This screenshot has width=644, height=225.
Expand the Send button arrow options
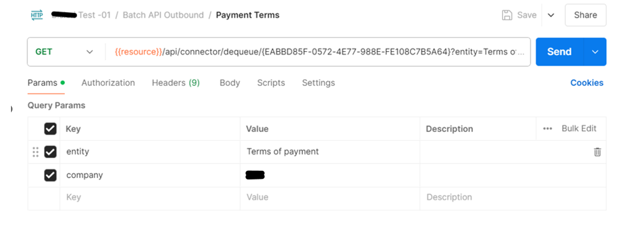(595, 52)
